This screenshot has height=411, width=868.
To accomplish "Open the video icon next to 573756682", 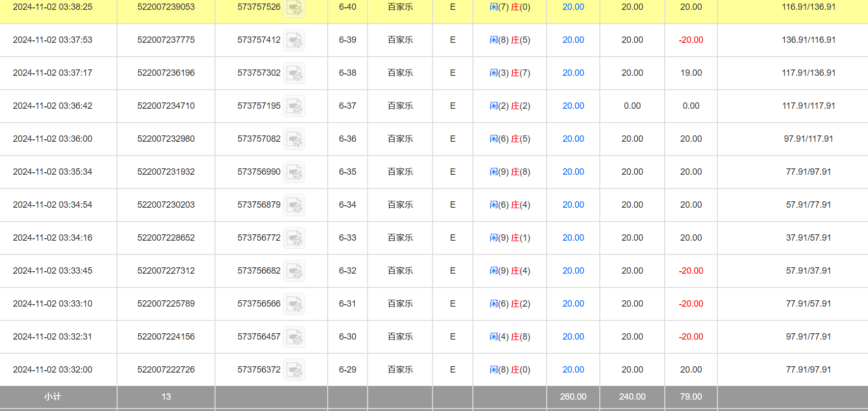I will point(294,271).
